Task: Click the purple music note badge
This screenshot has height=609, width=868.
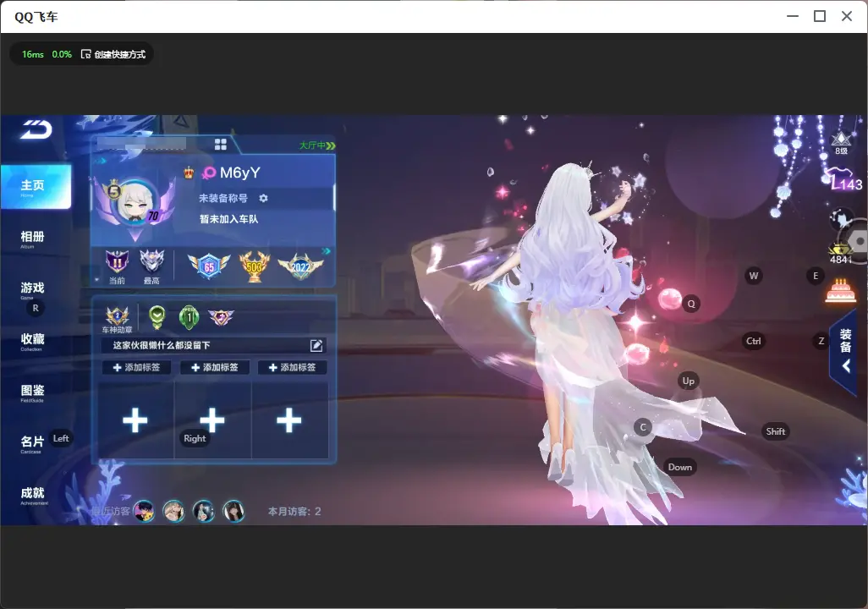Action: click(x=221, y=317)
